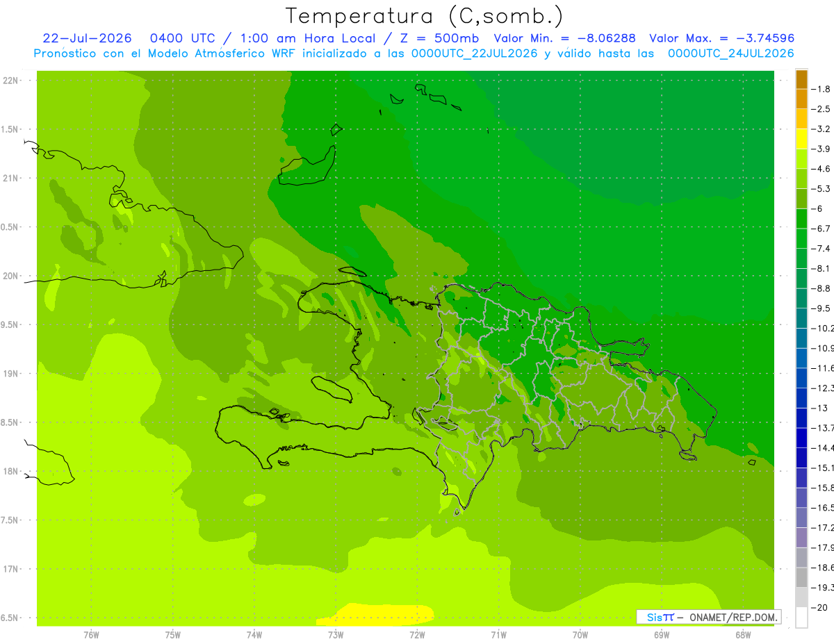Click the initialization stamp "0000UTC_22JUL2026"
Screen dimensions: 834x644
click(475, 53)
